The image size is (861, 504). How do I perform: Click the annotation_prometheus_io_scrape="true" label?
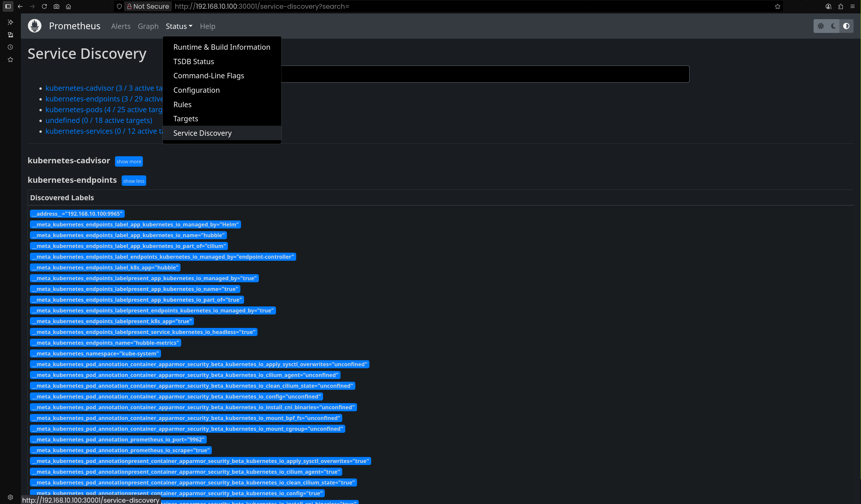click(x=121, y=450)
